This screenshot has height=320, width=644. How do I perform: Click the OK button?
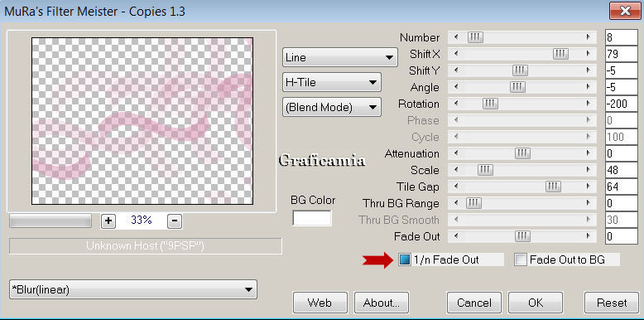click(536, 303)
